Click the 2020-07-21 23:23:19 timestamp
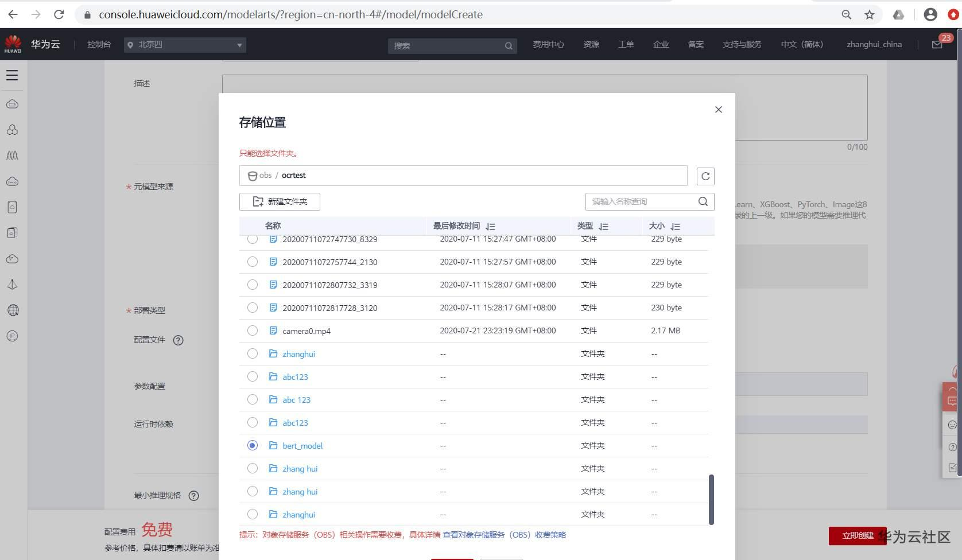Screen dimensions: 962x560 tap(498, 330)
